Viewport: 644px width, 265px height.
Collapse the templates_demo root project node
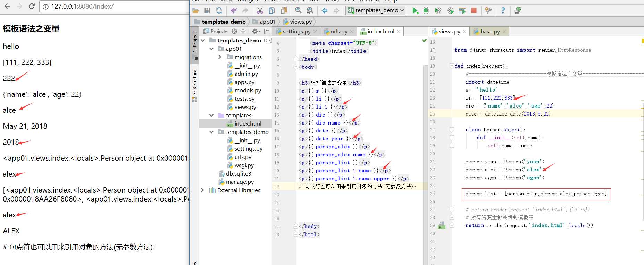[x=203, y=40]
